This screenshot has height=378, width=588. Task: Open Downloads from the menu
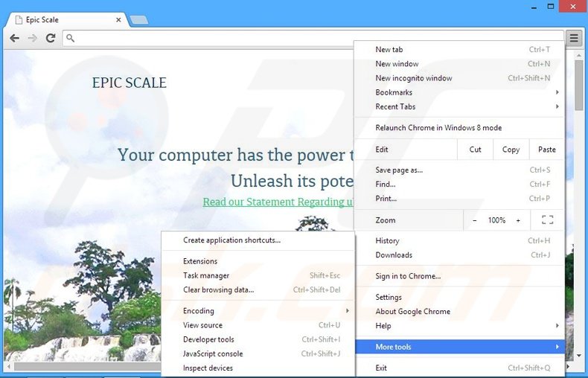[x=459, y=255]
